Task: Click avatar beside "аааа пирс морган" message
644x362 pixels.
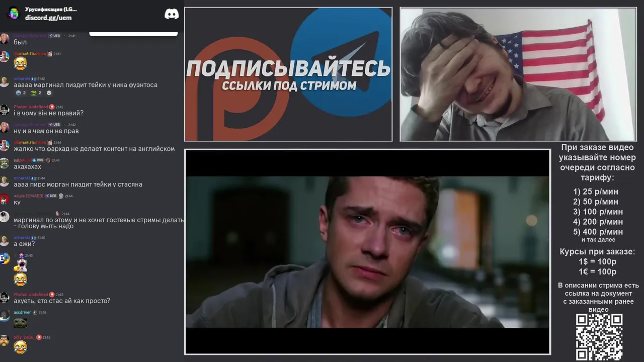Action: [5, 181]
